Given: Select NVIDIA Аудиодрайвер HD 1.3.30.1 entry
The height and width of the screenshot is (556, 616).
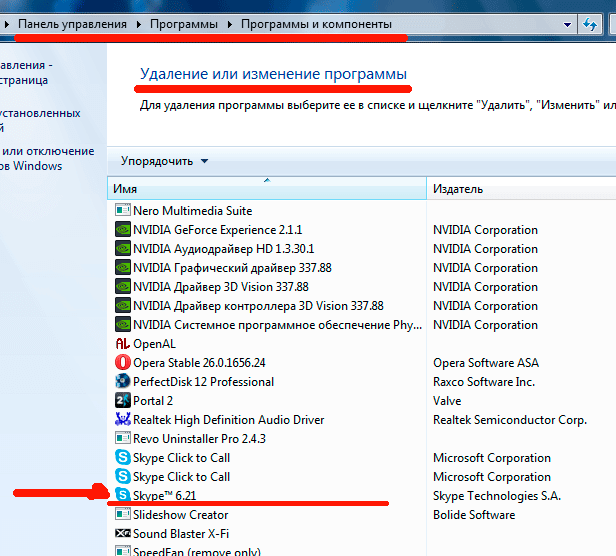Looking at the screenshot, I should (x=224, y=249).
